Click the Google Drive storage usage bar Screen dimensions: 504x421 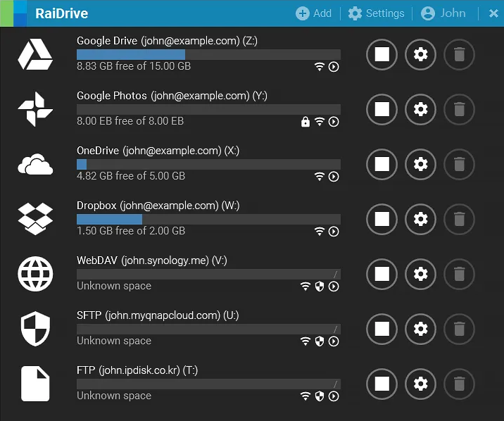point(208,54)
